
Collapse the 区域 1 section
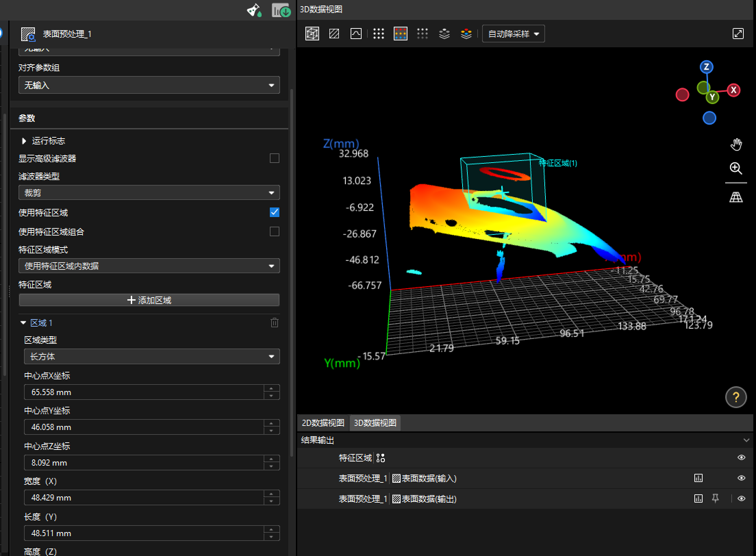[x=23, y=323]
